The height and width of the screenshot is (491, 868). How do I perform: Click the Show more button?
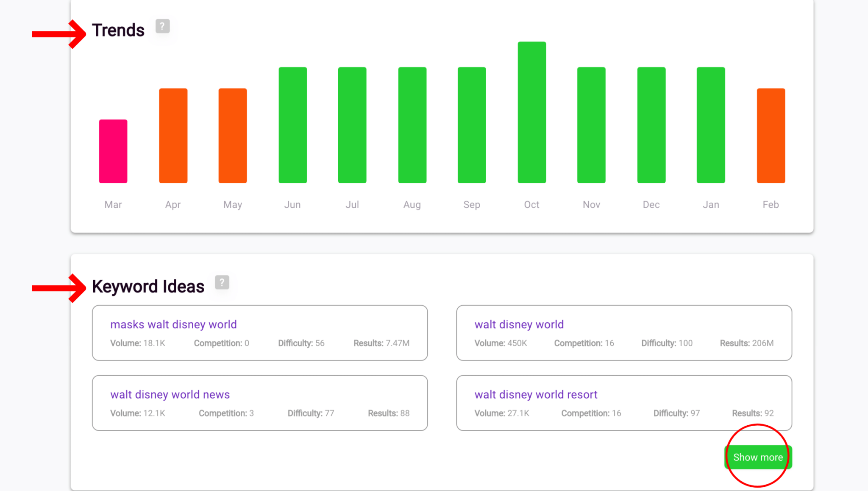click(x=757, y=457)
